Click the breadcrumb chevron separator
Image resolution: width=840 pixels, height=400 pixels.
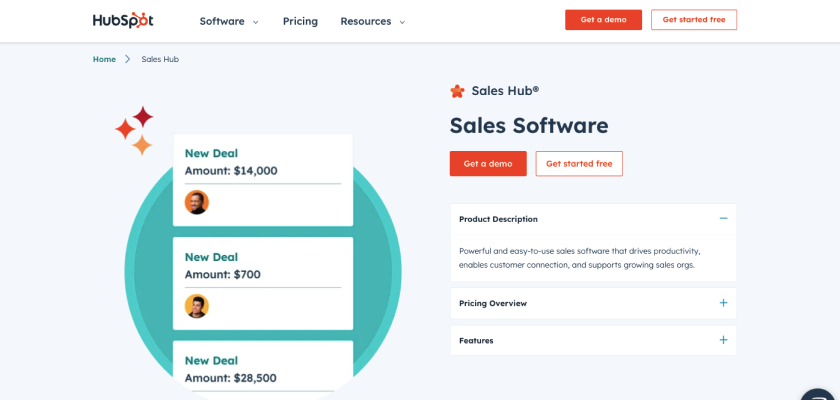tap(128, 59)
